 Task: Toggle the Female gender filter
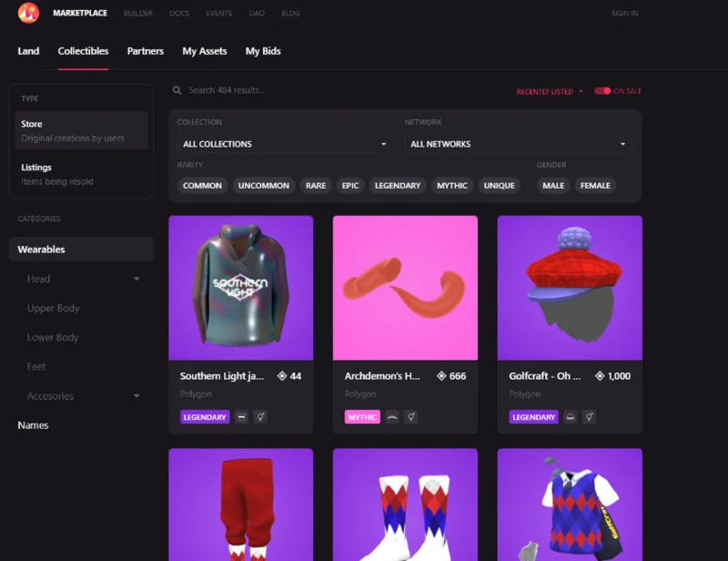click(595, 186)
